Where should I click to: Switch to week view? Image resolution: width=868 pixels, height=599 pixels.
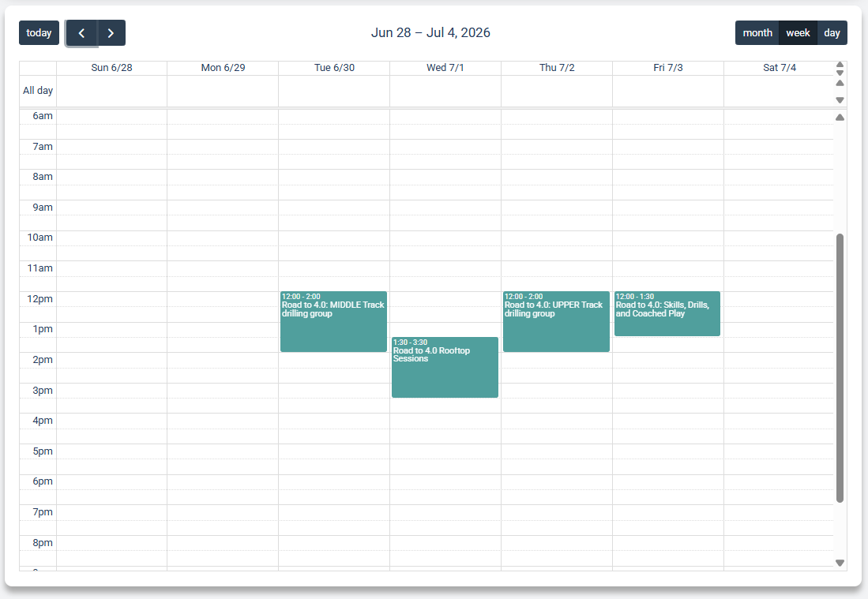pos(798,33)
